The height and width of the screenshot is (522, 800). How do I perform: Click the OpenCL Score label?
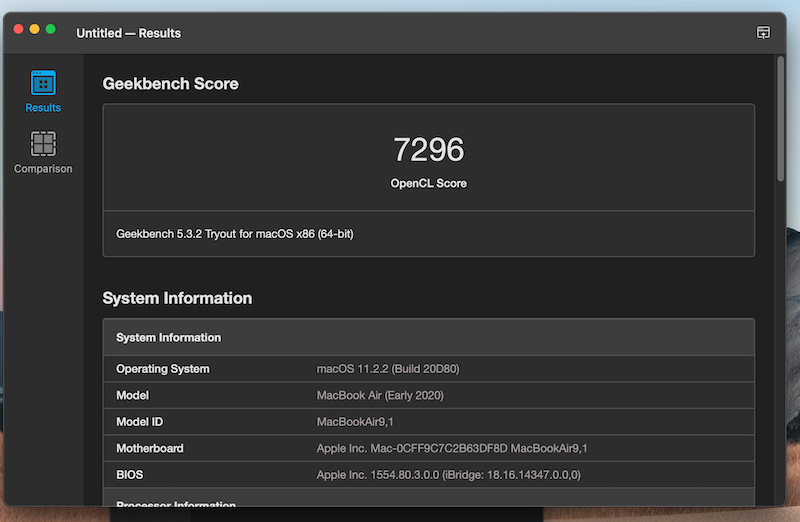[x=429, y=183]
